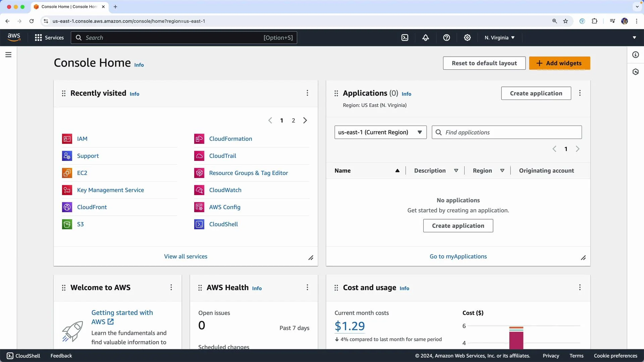This screenshot has width=644, height=362.
Task: Open the us-east-1 (Current Region) selector
Action: [x=380, y=132]
